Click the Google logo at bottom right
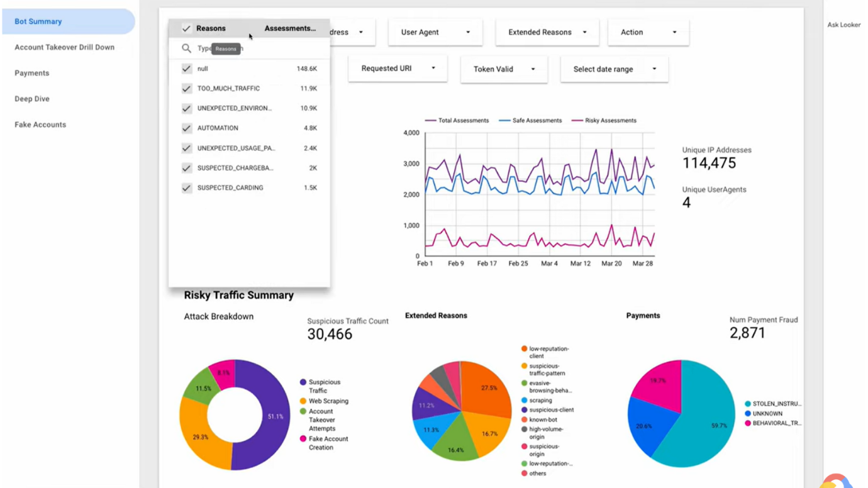Viewport: 868px width, 488px height. click(x=839, y=481)
